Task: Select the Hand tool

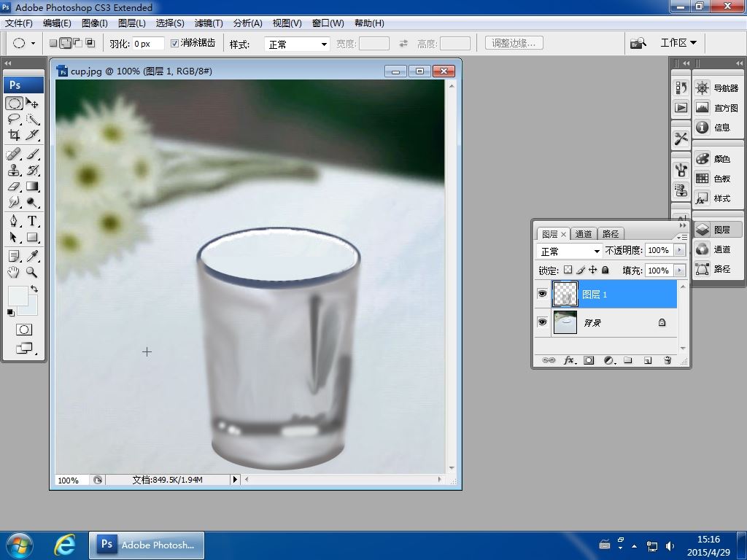Action: [x=14, y=272]
